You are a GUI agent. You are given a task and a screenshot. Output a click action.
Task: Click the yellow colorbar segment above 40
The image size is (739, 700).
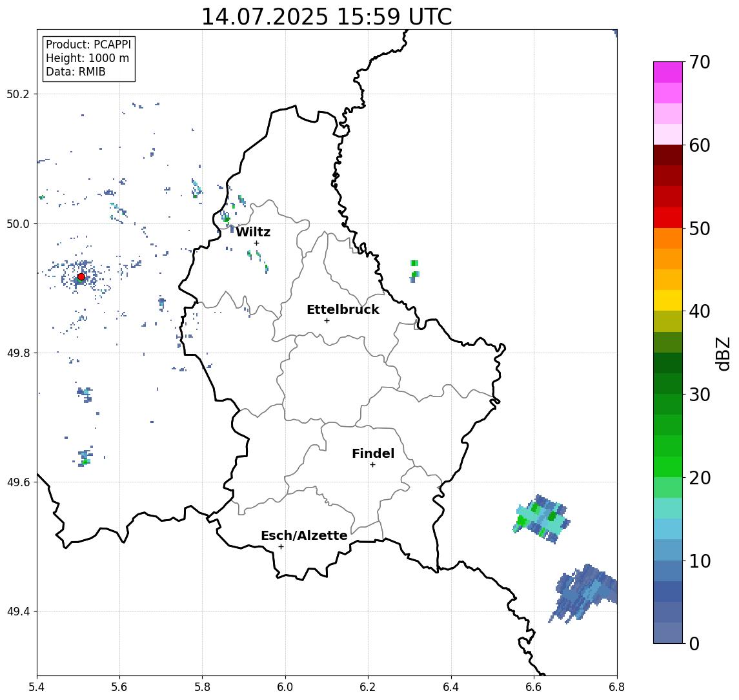668,300
